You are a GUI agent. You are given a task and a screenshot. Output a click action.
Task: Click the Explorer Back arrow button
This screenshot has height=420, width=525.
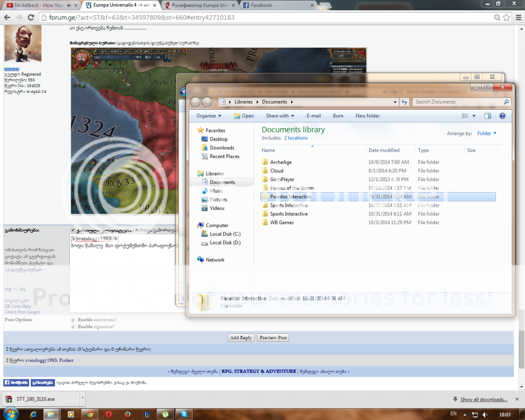(x=195, y=102)
